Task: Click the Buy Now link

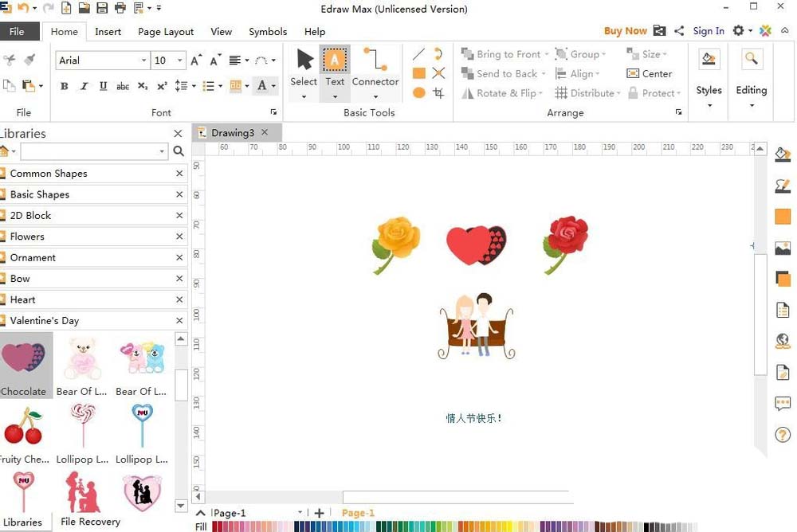Action: (x=625, y=30)
